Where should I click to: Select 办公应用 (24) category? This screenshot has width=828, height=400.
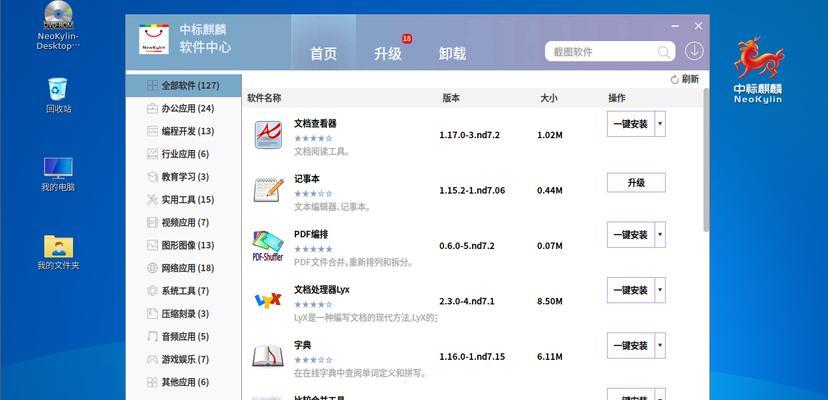[x=183, y=108]
